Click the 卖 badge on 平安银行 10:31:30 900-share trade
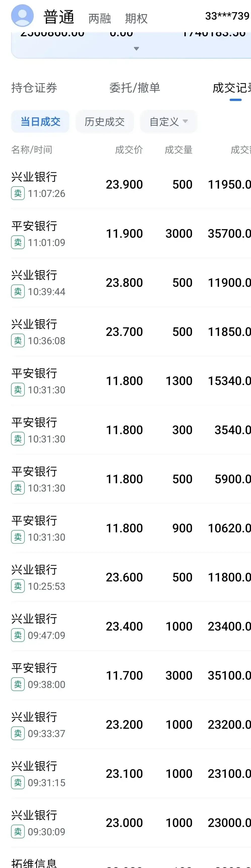Image resolution: width=251 pixels, height=868 pixels. pyautogui.click(x=18, y=537)
